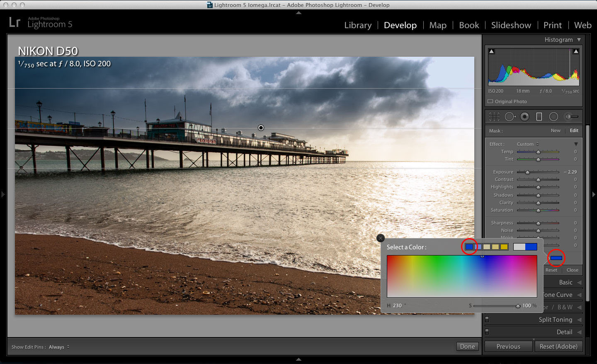
Task: Select the Adjustment Brush tool
Action: [571, 116]
